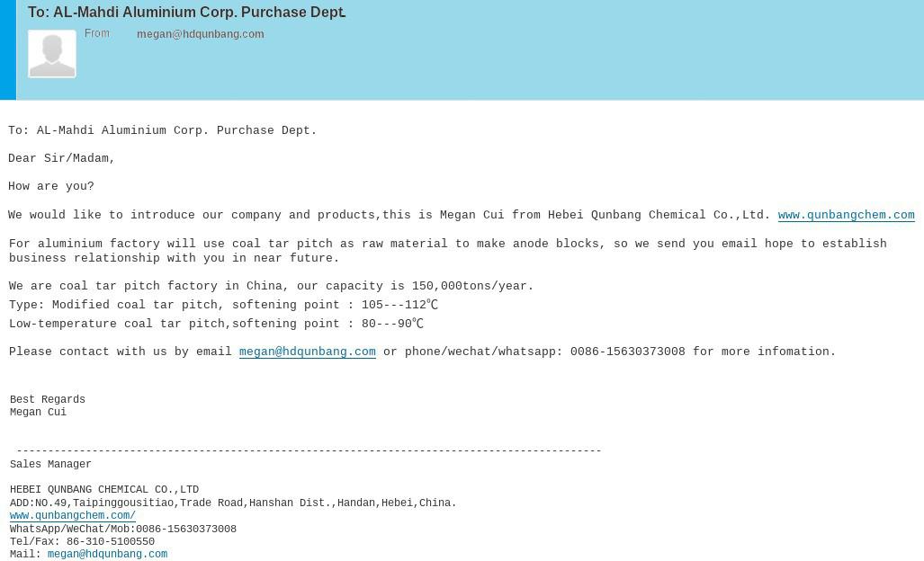This screenshot has height=561, width=924.
Task: Select sender address megan@hdqunbang.com in header
Action: coord(201,34)
